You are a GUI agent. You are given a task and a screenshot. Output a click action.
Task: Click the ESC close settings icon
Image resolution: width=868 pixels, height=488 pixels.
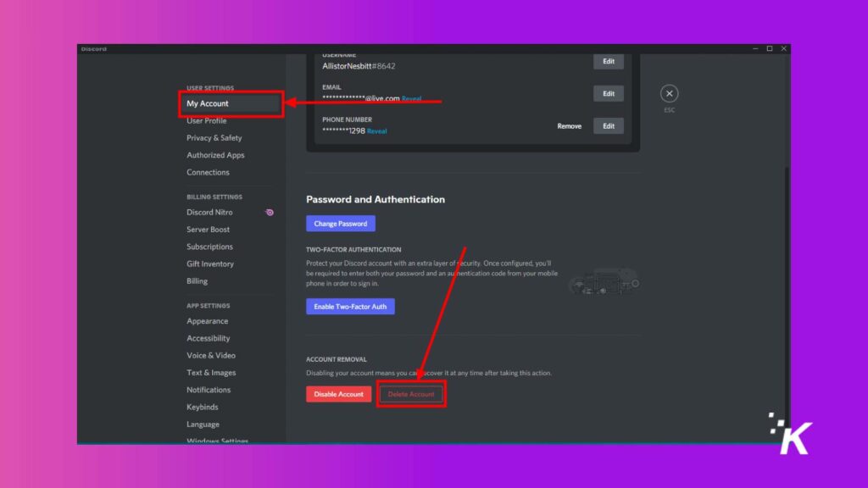(670, 94)
